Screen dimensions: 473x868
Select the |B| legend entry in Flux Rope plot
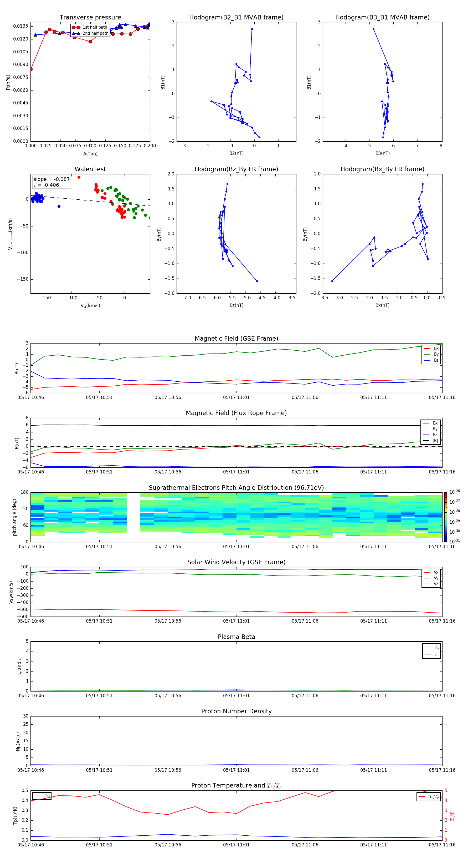pos(431,441)
